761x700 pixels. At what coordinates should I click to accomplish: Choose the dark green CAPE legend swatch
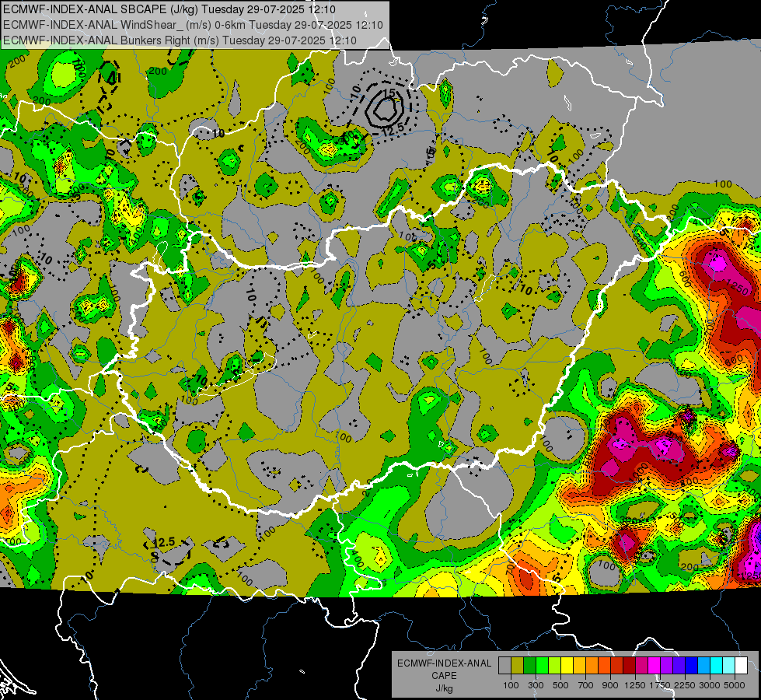click(529, 665)
